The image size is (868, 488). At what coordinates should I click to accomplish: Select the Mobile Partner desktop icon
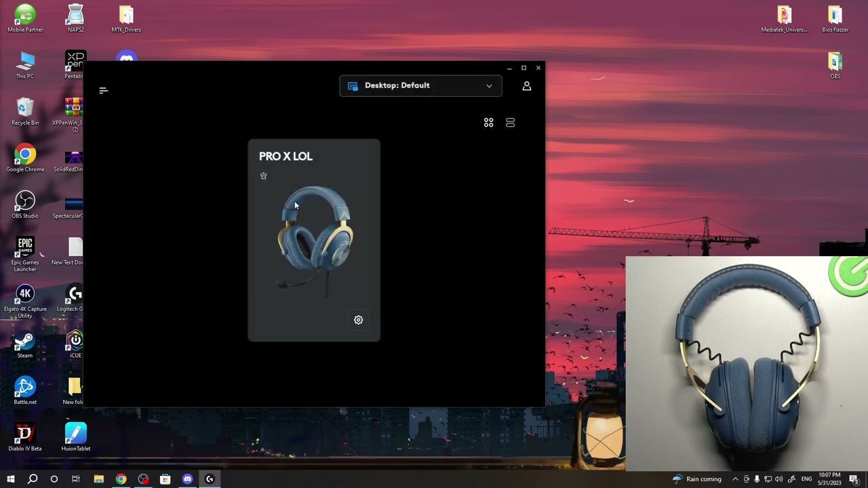tap(25, 19)
